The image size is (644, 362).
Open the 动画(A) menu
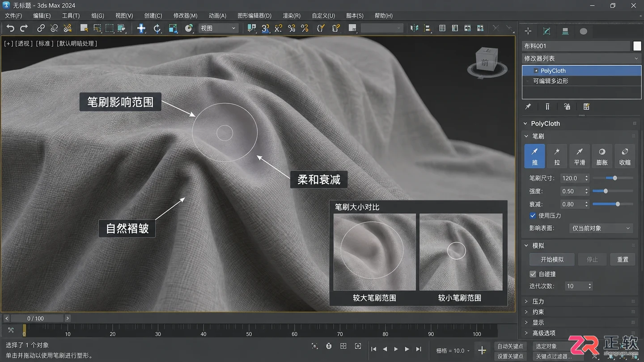pos(217,16)
